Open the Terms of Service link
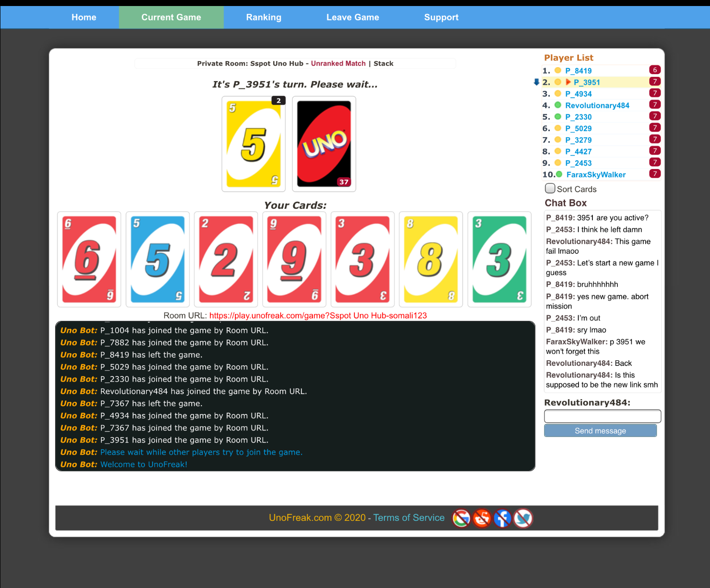Viewport: 710px width, 588px height. [x=408, y=518]
